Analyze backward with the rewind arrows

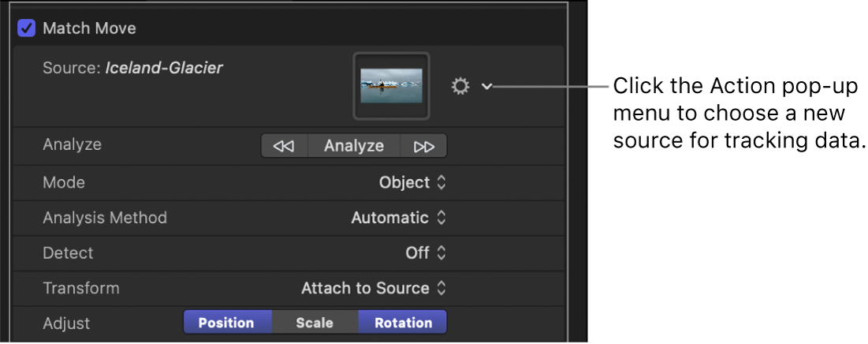(284, 146)
